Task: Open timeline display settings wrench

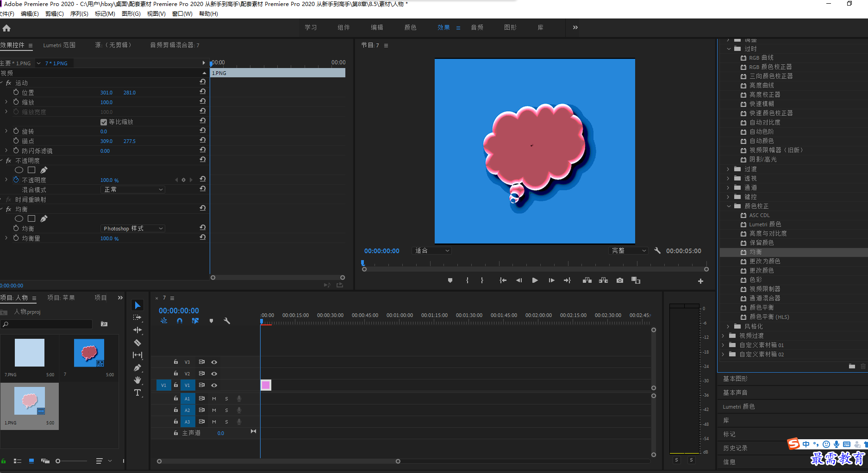Action: (x=227, y=321)
